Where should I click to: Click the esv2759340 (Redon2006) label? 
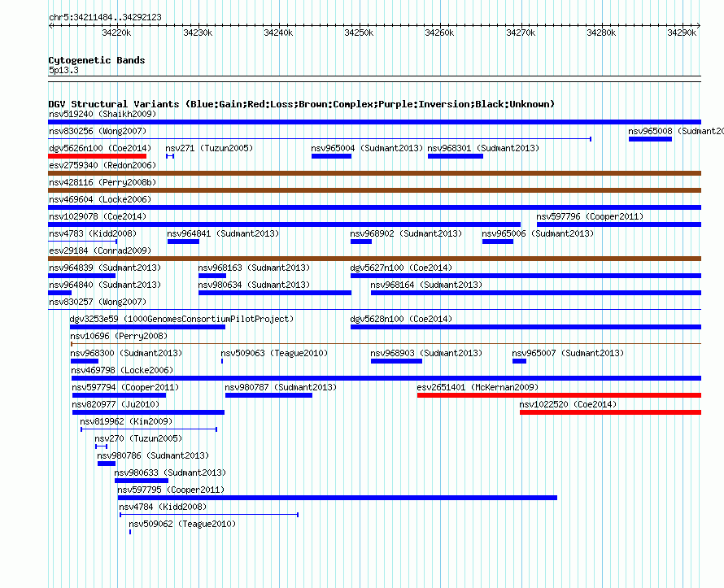[102, 165]
